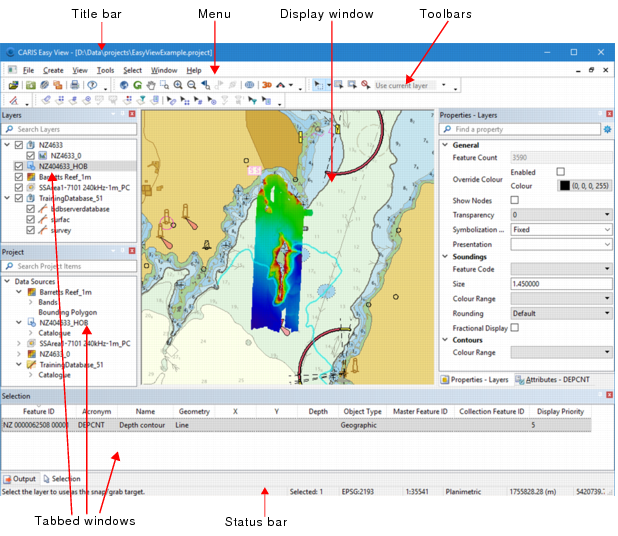Screen dimensions: 618x536
Task: Click the Zoom In magnifier icon
Action: [178, 86]
